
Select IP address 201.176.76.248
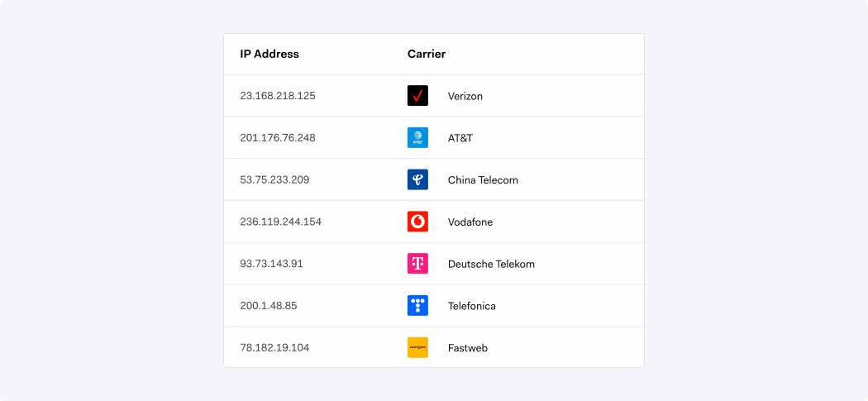(278, 138)
